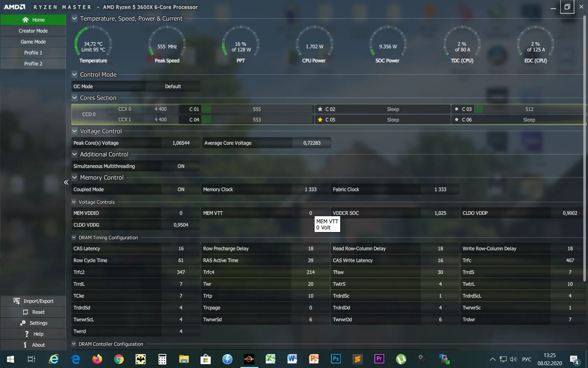
Task: Collapse the Voltage Control section
Action: coord(75,131)
